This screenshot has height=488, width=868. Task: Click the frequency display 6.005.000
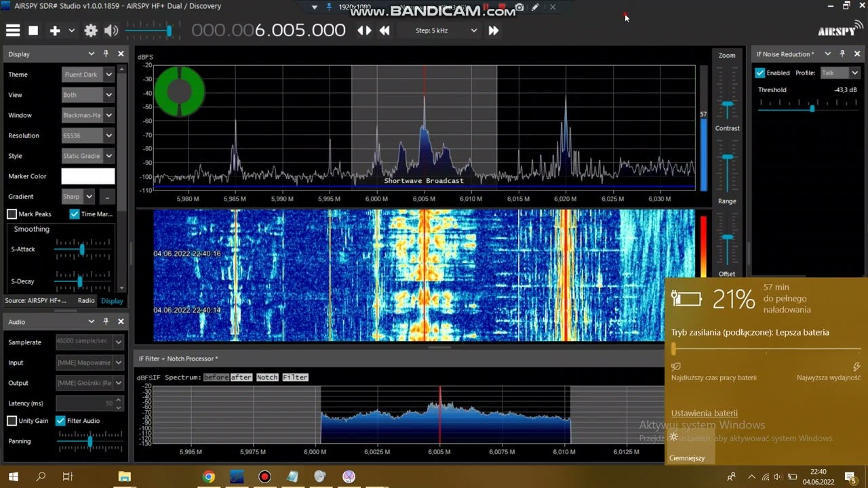269,30
